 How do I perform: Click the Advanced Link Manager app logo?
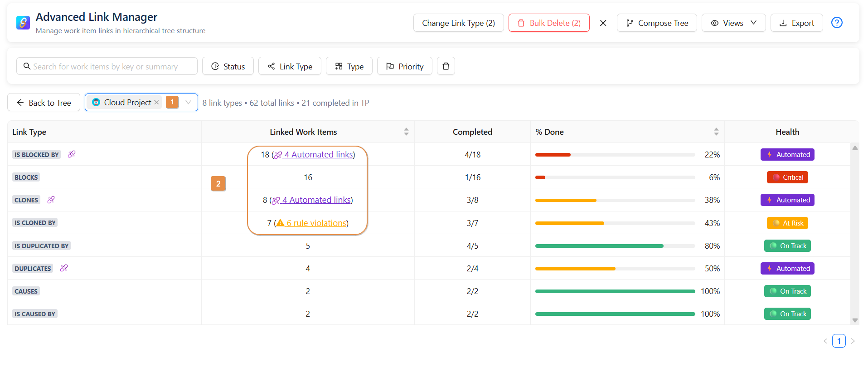click(23, 23)
